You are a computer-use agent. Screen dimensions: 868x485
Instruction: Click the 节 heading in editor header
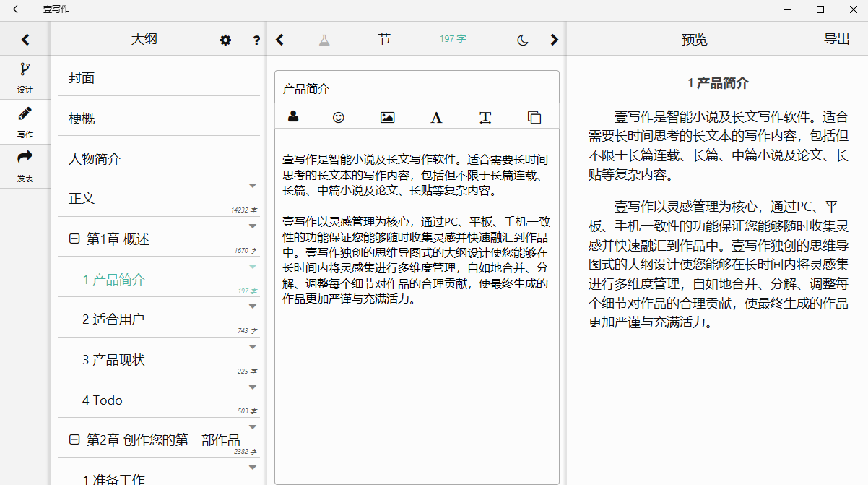[384, 39]
